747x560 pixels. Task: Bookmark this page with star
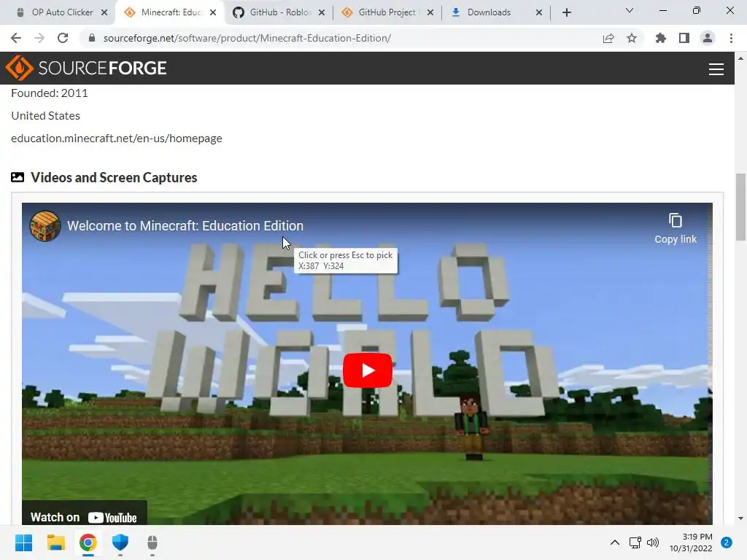pyautogui.click(x=632, y=38)
